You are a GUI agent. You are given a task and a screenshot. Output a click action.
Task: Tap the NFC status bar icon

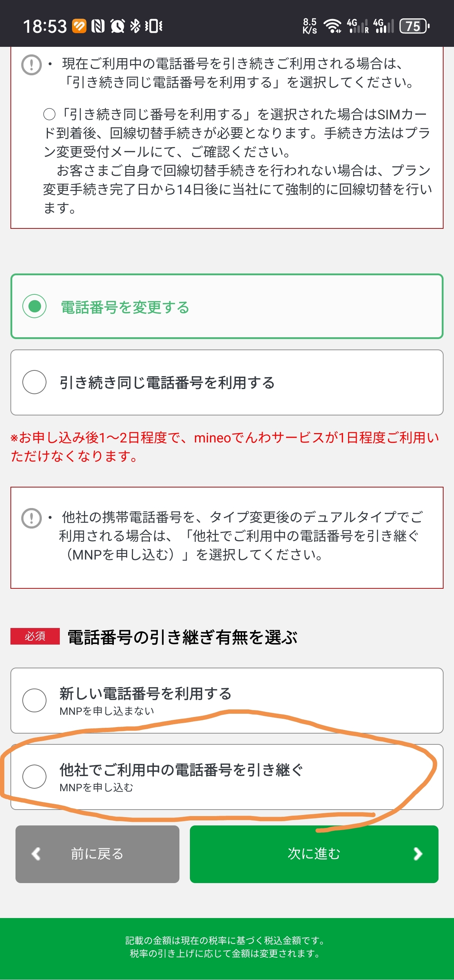pos(98,26)
